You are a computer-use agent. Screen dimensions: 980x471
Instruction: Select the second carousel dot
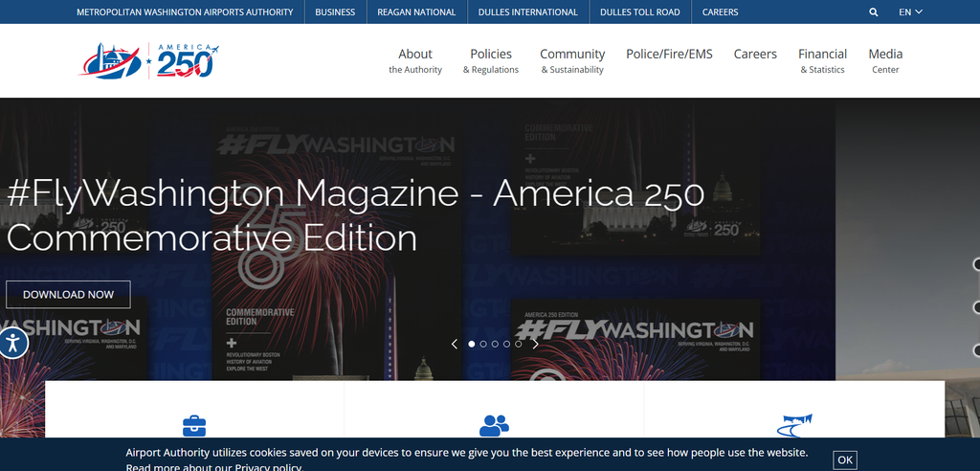[x=483, y=344]
